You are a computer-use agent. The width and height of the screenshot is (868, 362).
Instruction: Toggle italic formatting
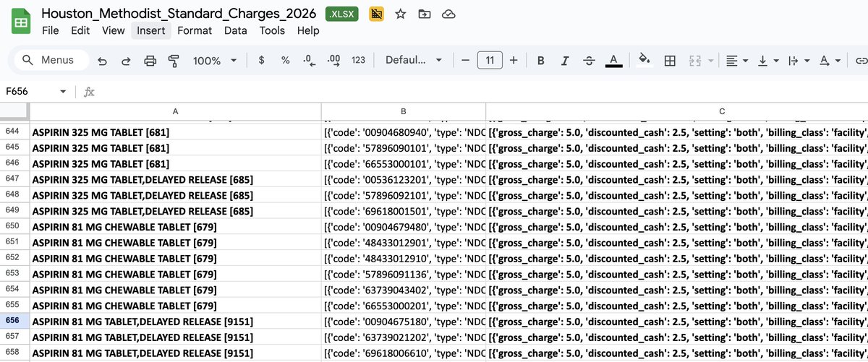click(x=565, y=61)
